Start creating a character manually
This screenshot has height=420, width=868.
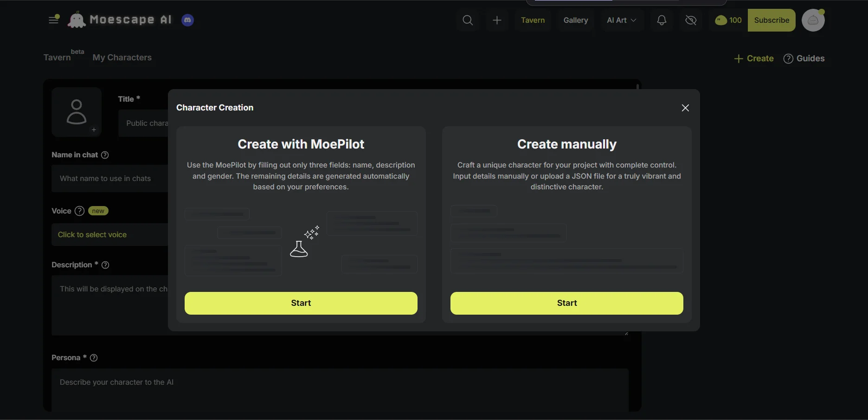567,303
